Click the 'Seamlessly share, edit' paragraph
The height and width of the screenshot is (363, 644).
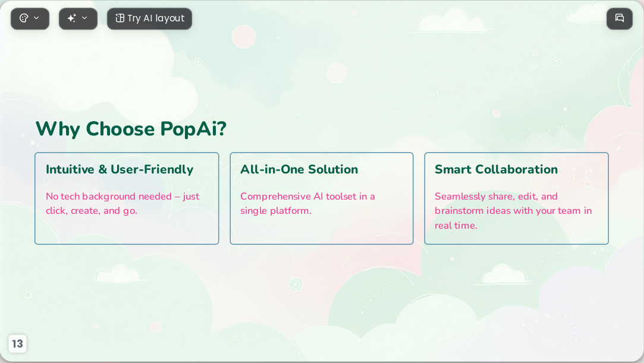(x=513, y=211)
